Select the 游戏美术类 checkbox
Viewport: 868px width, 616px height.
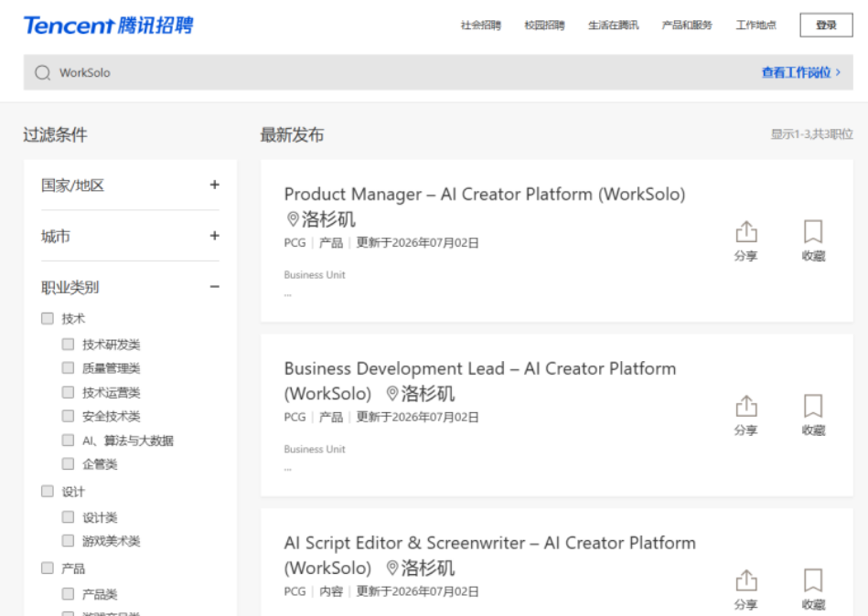click(x=68, y=540)
